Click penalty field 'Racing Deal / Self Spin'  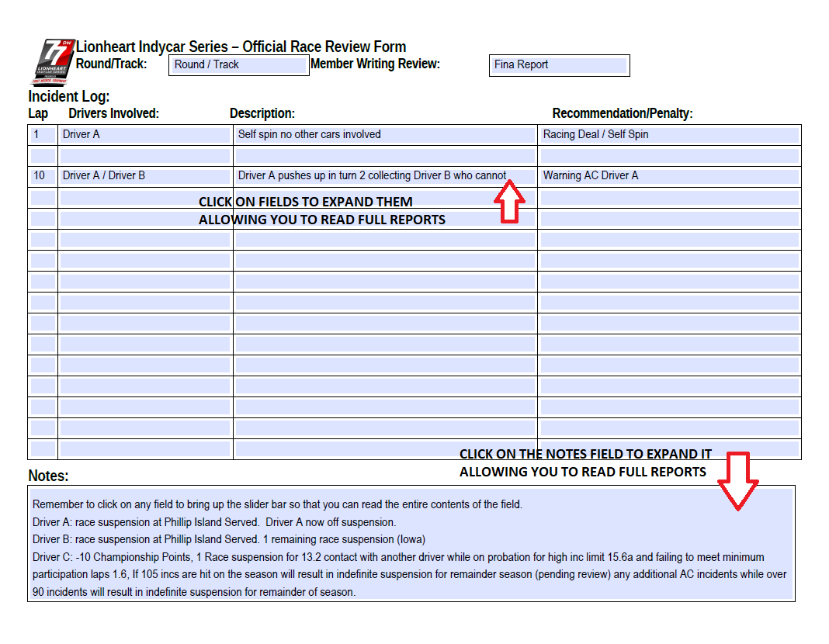(x=669, y=135)
